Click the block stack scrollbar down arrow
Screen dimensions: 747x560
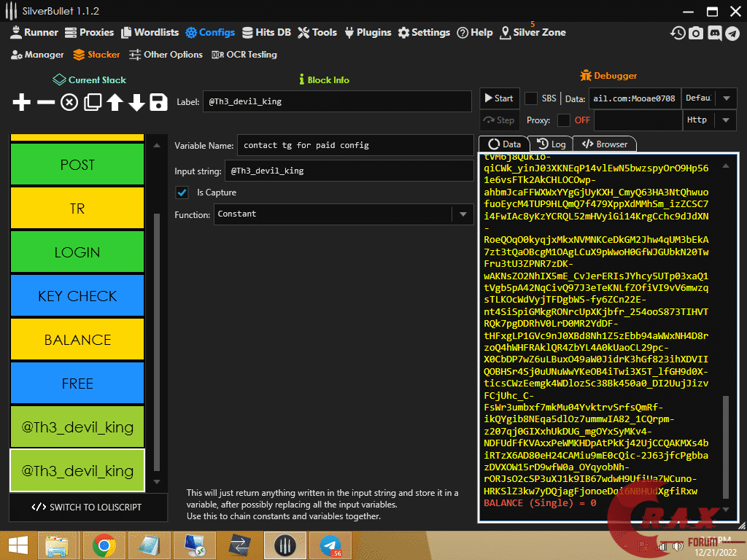(x=157, y=482)
